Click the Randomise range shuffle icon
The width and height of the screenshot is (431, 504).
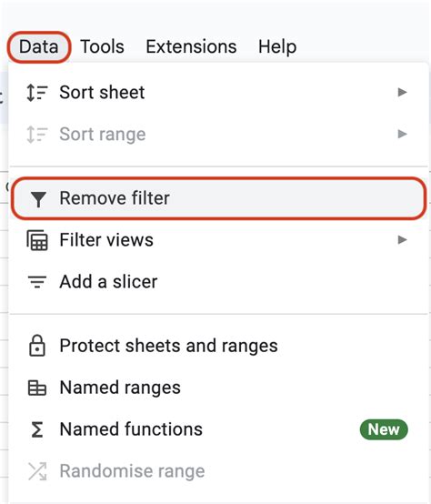click(37, 471)
